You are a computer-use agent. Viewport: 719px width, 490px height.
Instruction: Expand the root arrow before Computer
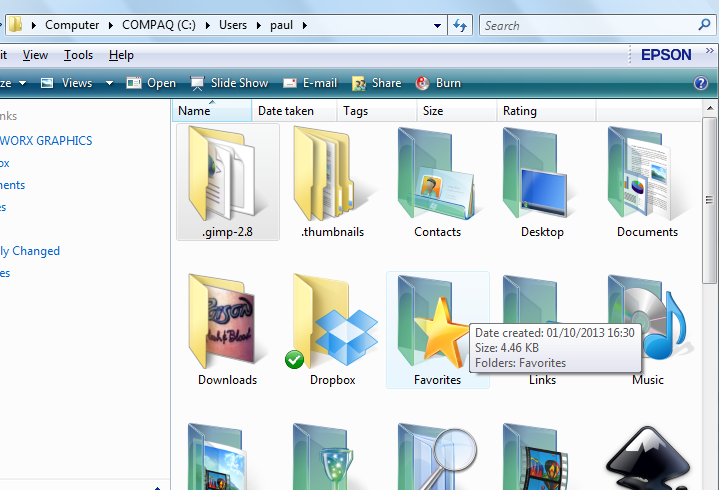33,25
